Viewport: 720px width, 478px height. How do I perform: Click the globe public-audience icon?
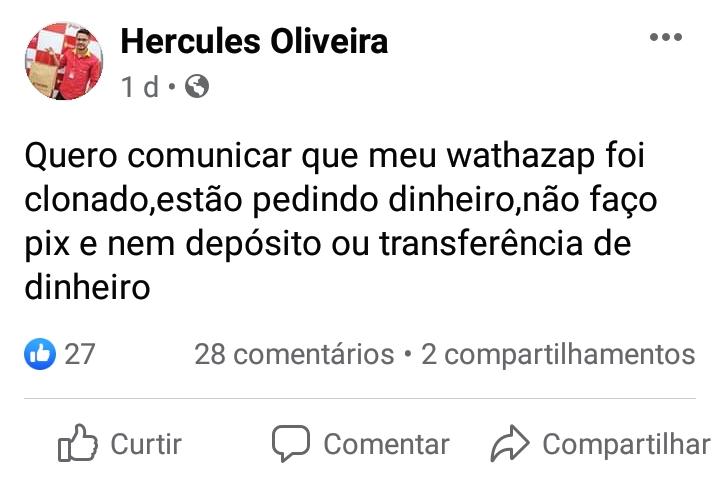[x=197, y=87]
